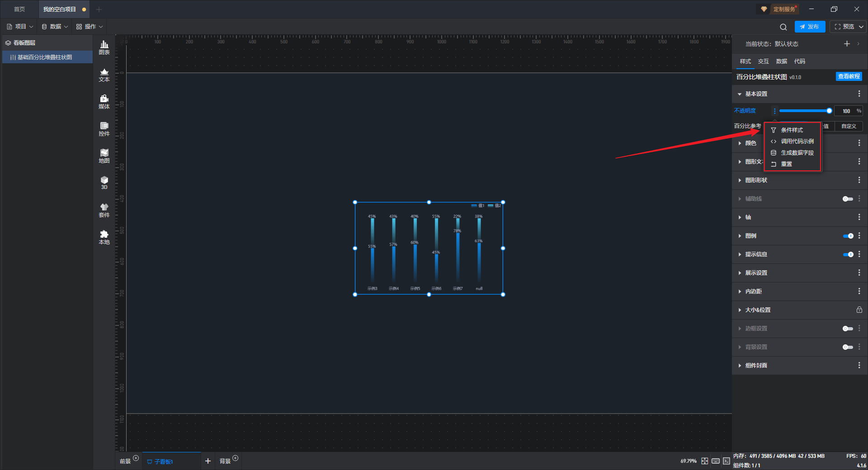Image resolution: width=868 pixels, height=470 pixels.
Task: Open 组件封面 section more options
Action: pyautogui.click(x=859, y=365)
